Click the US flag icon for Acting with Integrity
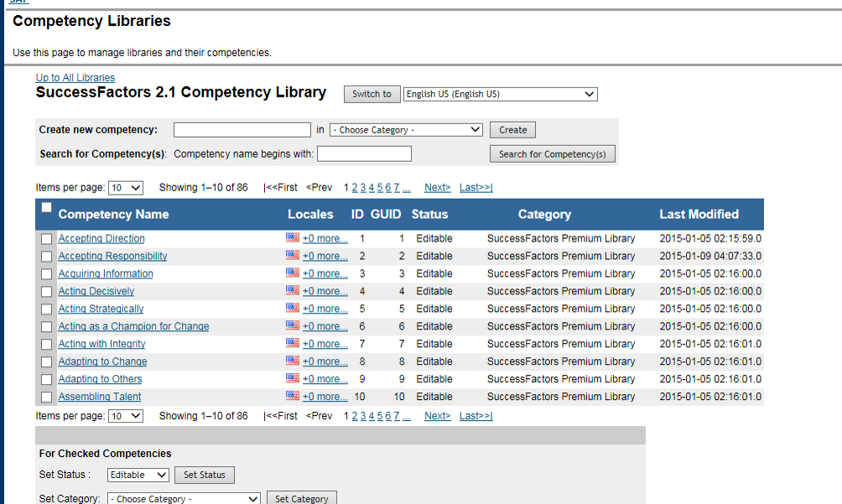 292,343
